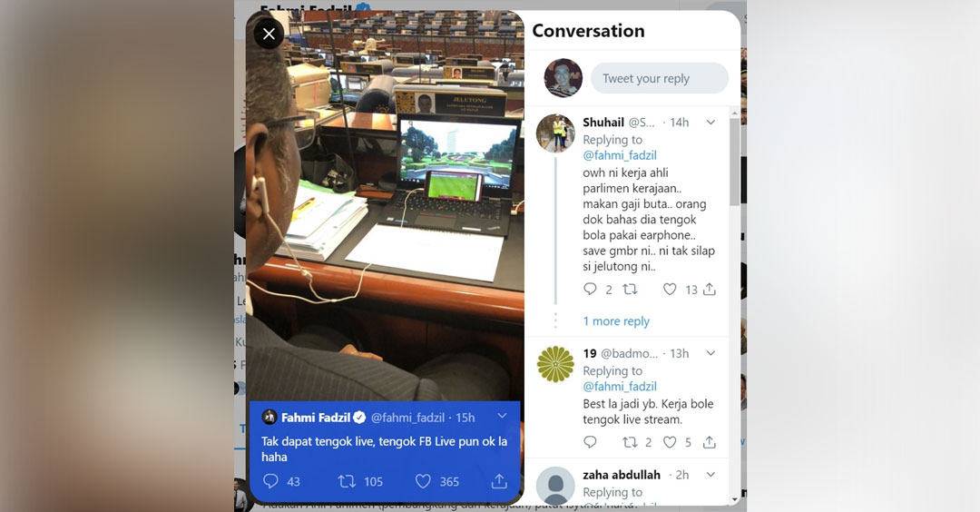Close the photo viewer with X button
Image resolution: width=980 pixels, height=512 pixels.
point(269,34)
